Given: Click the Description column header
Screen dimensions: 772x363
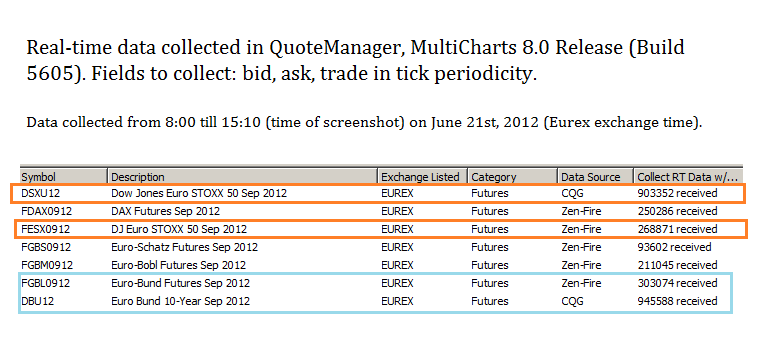Looking at the screenshot, I should click(243, 176).
